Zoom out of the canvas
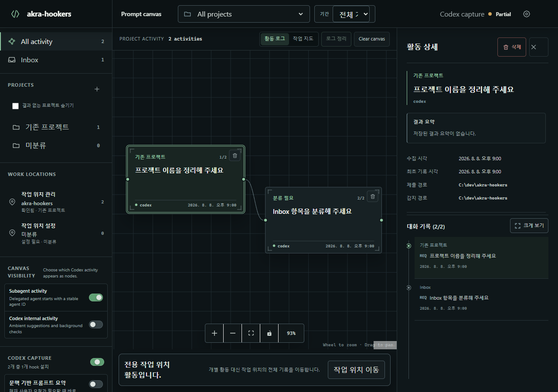 [233, 333]
